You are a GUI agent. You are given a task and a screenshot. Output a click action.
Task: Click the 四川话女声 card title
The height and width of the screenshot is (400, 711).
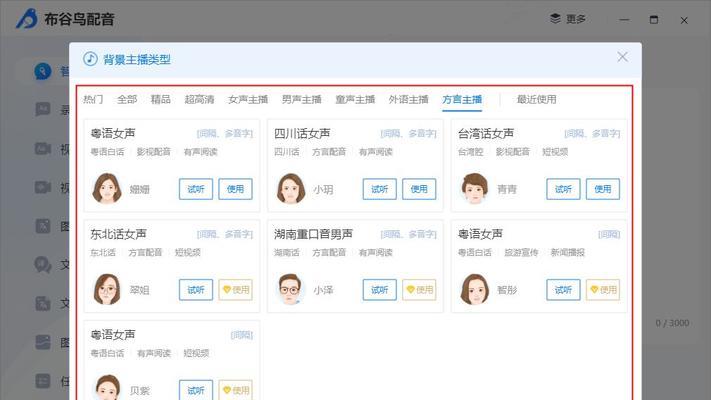pos(302,133)
